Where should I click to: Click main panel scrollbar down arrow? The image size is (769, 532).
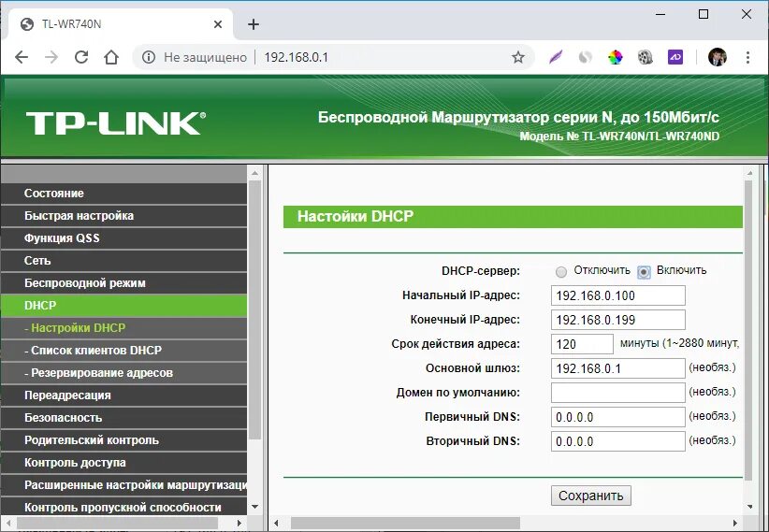(749, 507)
